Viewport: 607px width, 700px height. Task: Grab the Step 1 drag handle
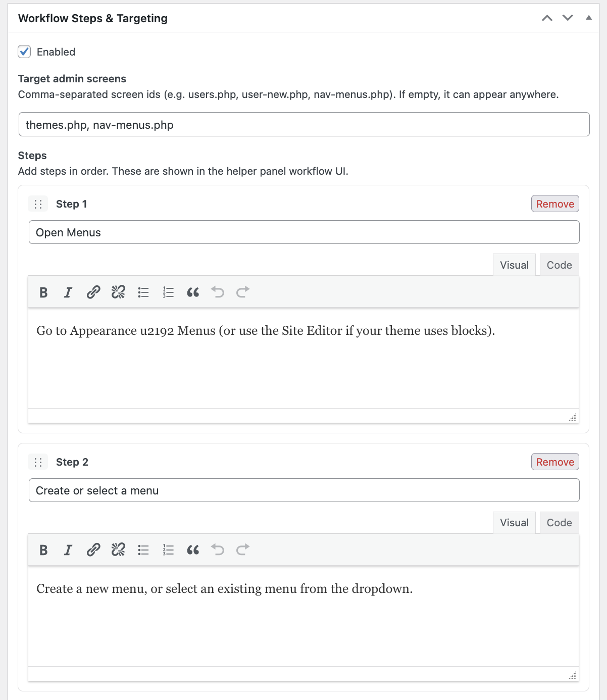pos(37,204)
